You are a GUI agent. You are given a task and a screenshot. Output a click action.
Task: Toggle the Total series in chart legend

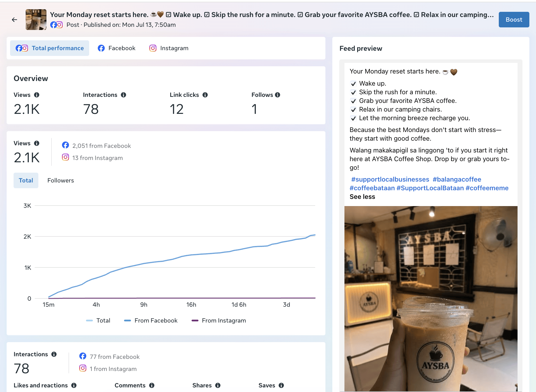tap(98, 321)
